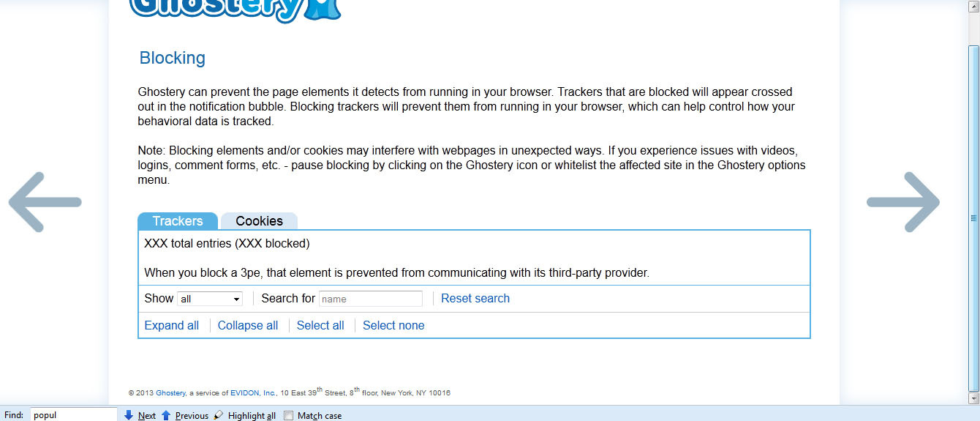Click the Find bar text field
The width and height of the screenshot is (980, 421).
pyautogui.click(x=73, y=415)
